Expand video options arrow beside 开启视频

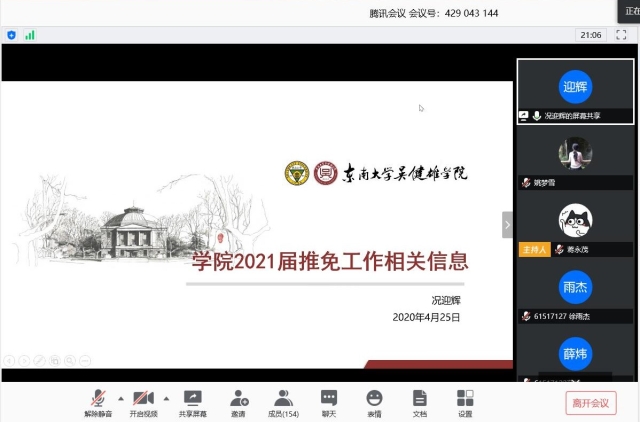[x=166, y=398]
